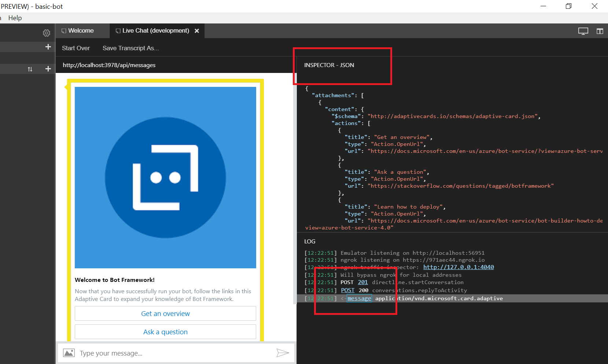Enter presentation mode with the monitor icon
This screenshot has width=608, height=364.
tap(583, 31)
